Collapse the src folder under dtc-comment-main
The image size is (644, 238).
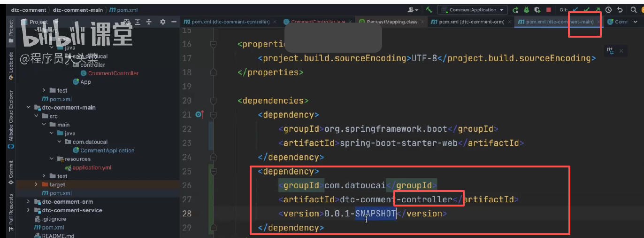[36, 116]
